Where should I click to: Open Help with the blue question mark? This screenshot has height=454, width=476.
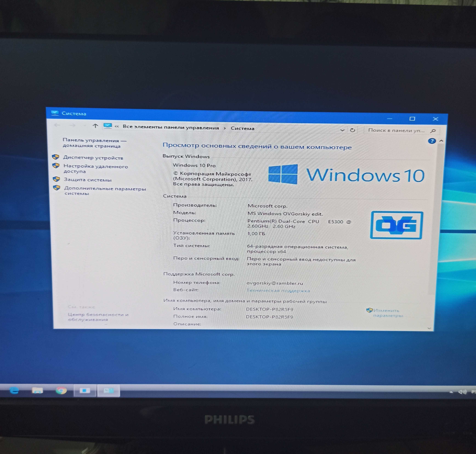pos(432,141)
